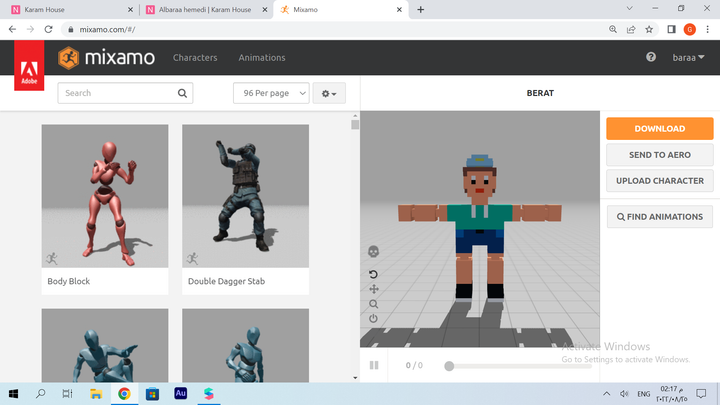Open the tab search chevron in title bar

(630, 8)
